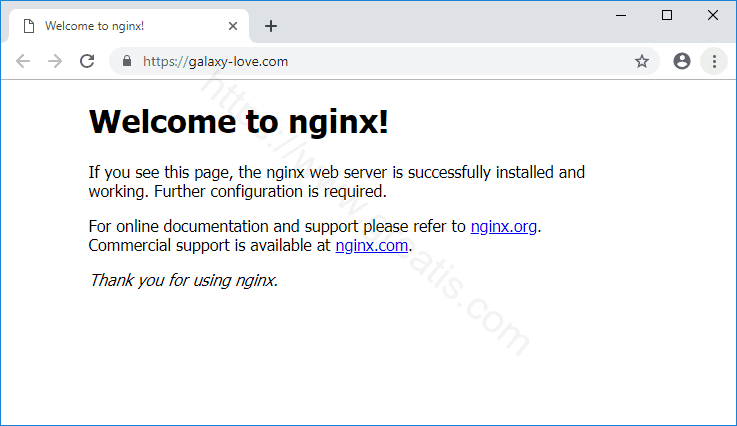Close the 'Welcome to nginx!' tab
Screen dimensions: 737x426
[234, 26]
